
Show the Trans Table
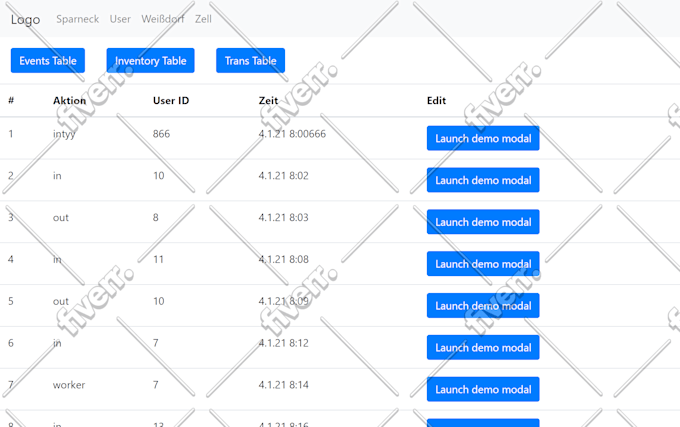pos(251,60)
